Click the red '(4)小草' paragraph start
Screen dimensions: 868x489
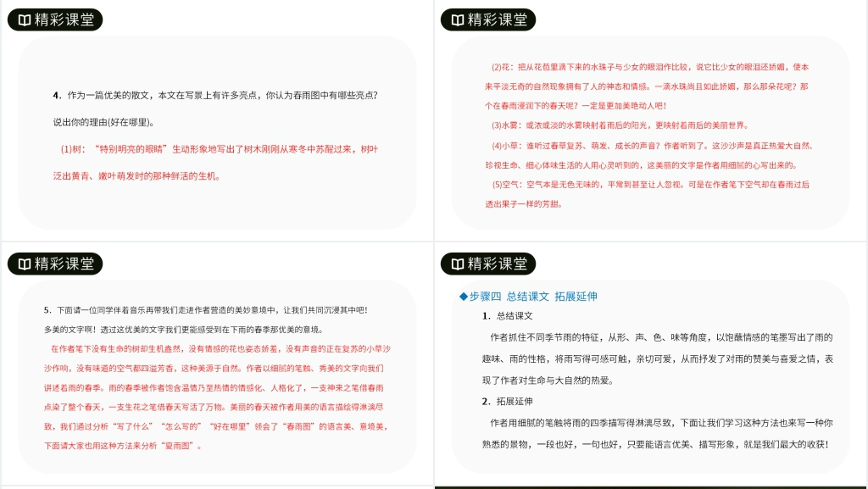click(508, 145)
